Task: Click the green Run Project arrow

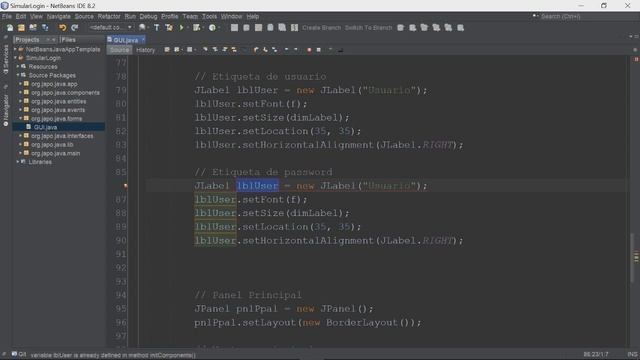Action: tap(181, 28)
